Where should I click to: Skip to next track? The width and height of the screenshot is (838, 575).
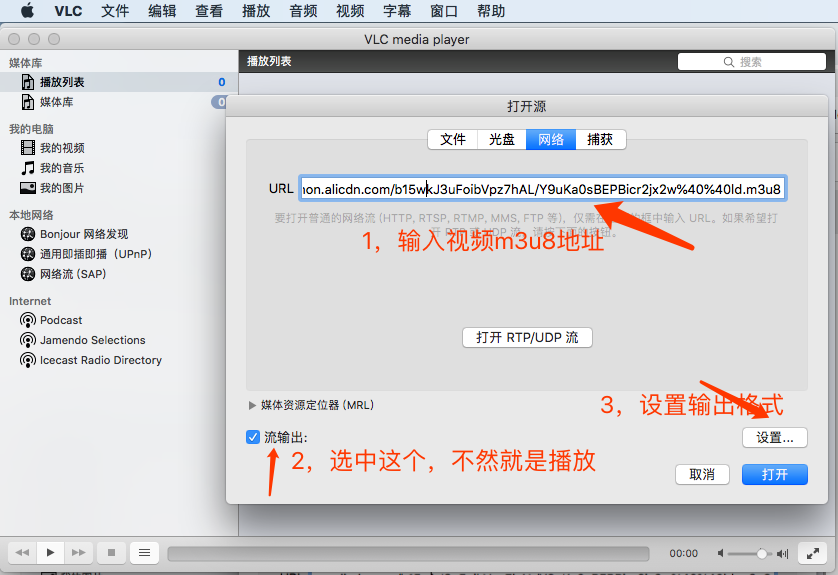coord(79,553)
